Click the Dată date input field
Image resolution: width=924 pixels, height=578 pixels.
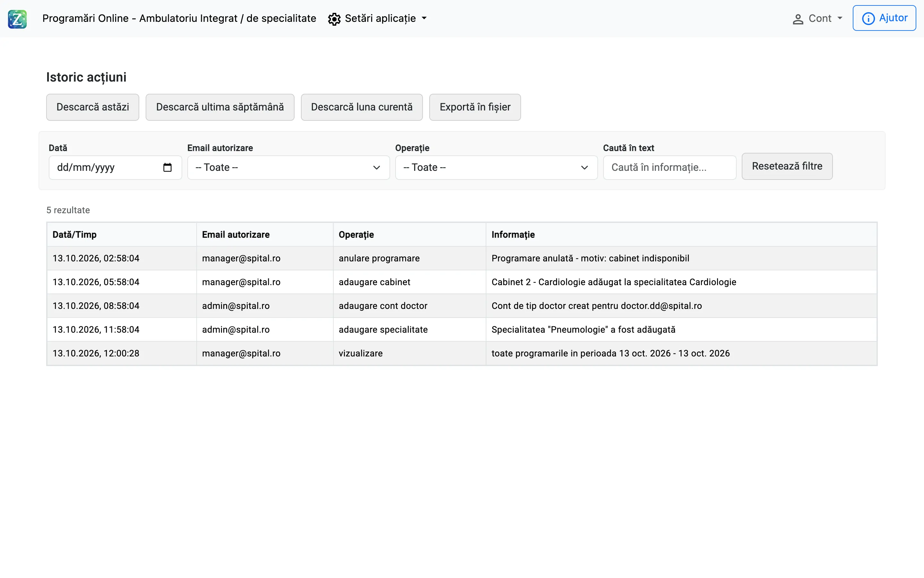(115, 167)
